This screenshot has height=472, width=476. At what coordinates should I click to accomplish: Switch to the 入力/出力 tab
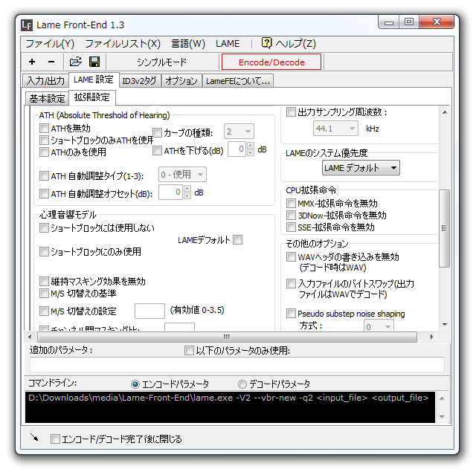[x=45, y=81]
